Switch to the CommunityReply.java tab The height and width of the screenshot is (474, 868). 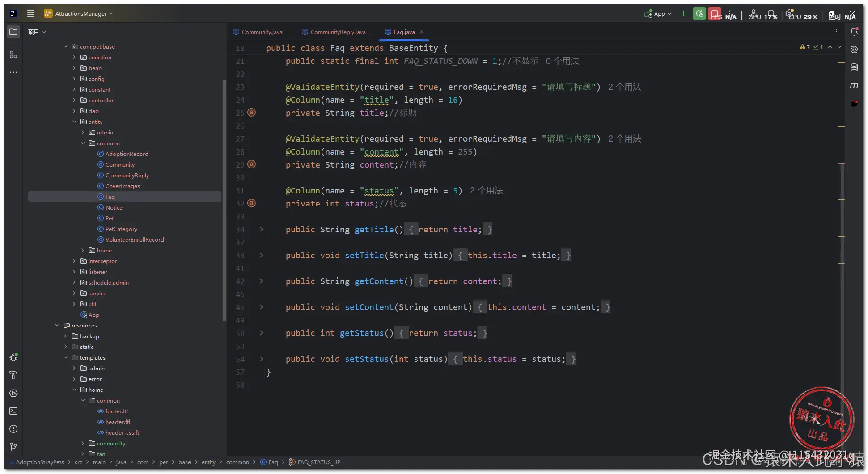(334, 32)
